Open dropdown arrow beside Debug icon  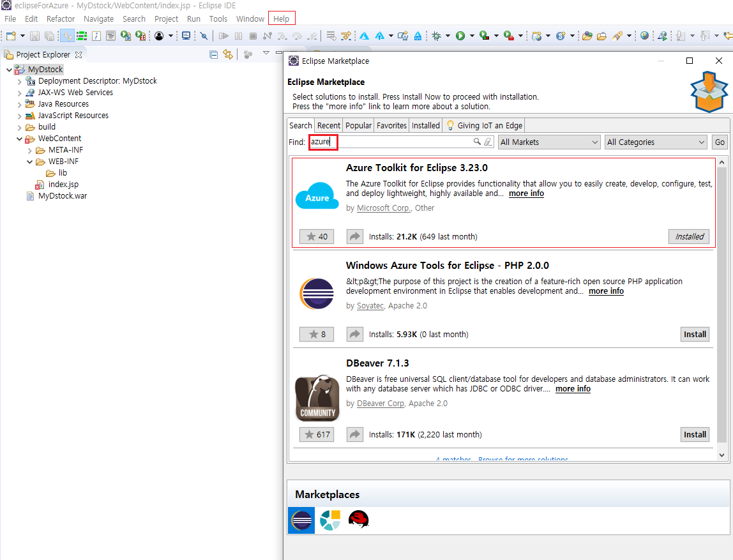pos(448,36)
